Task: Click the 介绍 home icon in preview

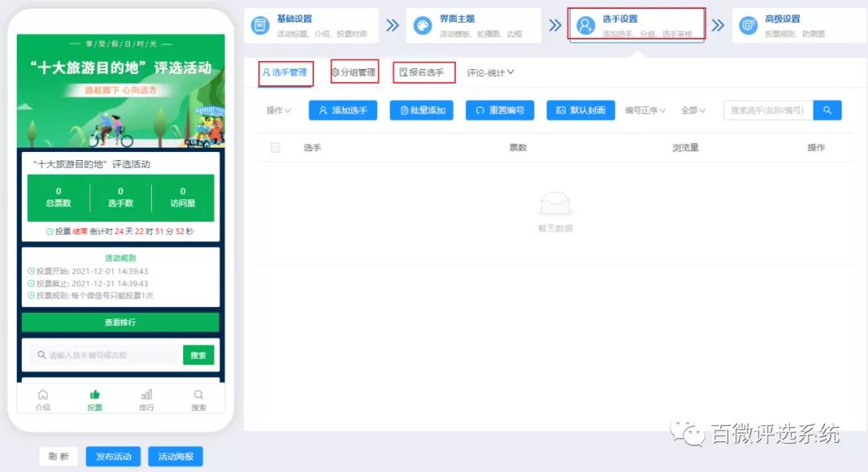Action: [42, 396]
